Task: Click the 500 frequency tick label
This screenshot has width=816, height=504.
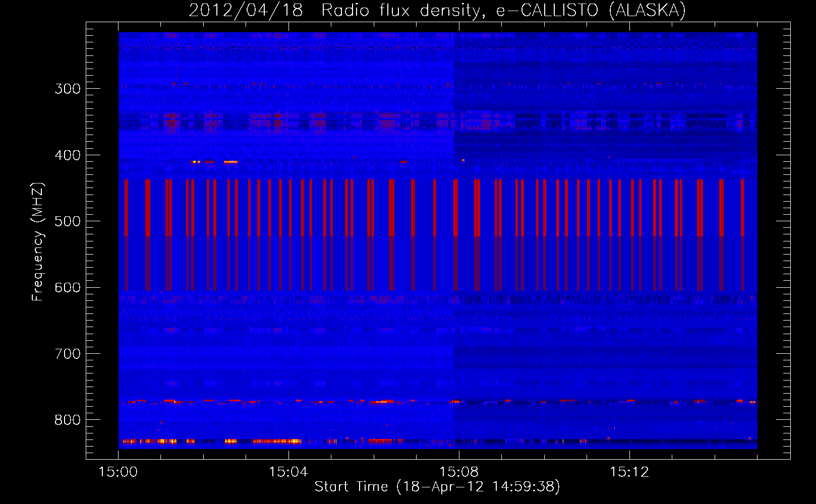Action: pos(68,221)
